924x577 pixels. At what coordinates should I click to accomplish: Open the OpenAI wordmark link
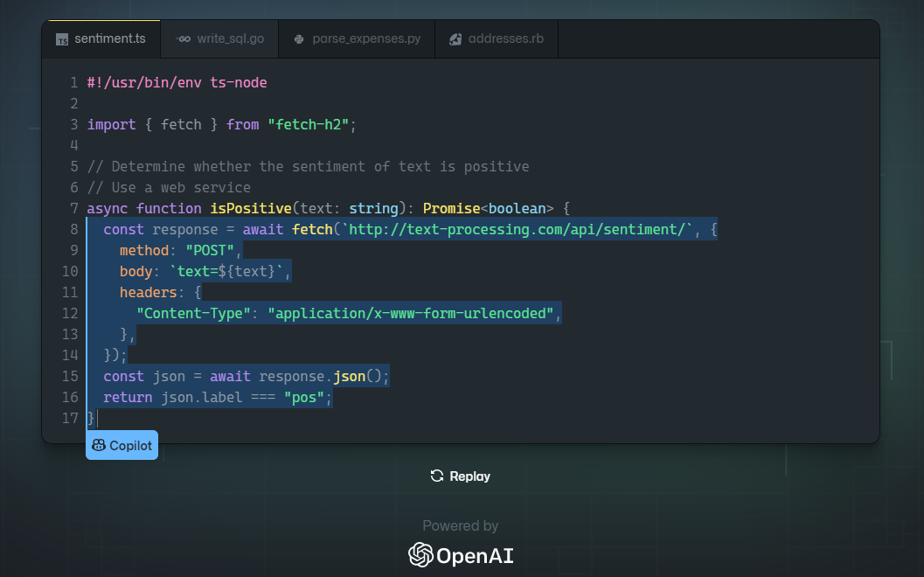pos(475,555)
